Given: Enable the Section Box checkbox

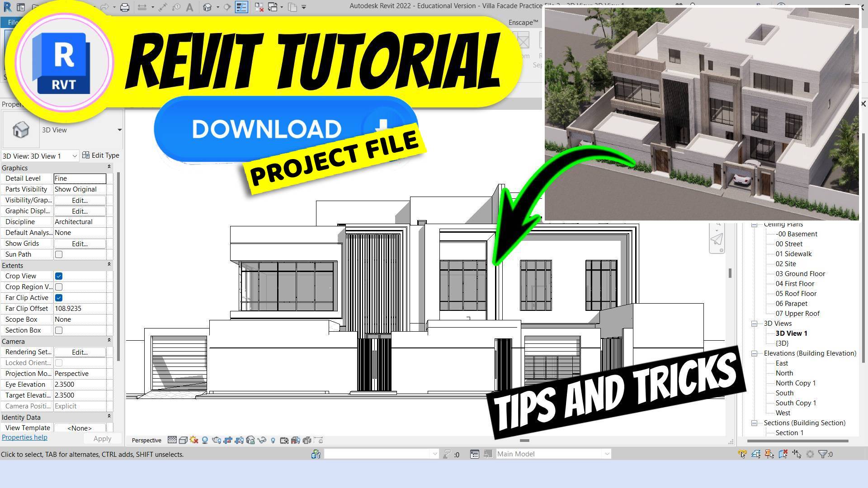Looking at the screenshot, I should click(59, 330).
